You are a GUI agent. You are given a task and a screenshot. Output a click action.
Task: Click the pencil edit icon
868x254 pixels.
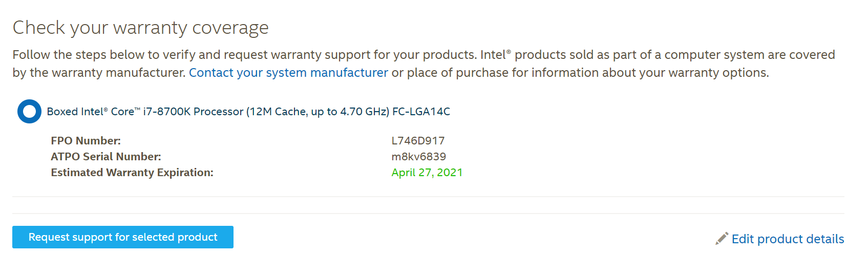[x=722, y=239]
